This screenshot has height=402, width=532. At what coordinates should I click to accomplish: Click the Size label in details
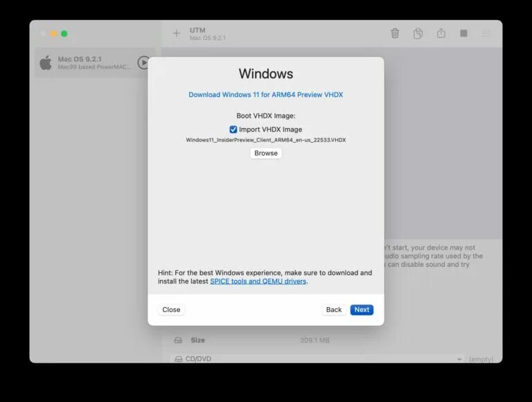tap(198, 340)
